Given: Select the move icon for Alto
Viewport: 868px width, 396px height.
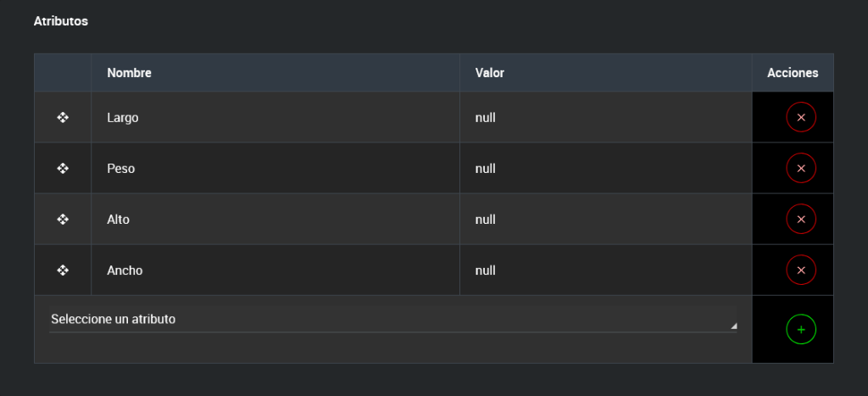Looking at the screenshot, I should point(63,219).
